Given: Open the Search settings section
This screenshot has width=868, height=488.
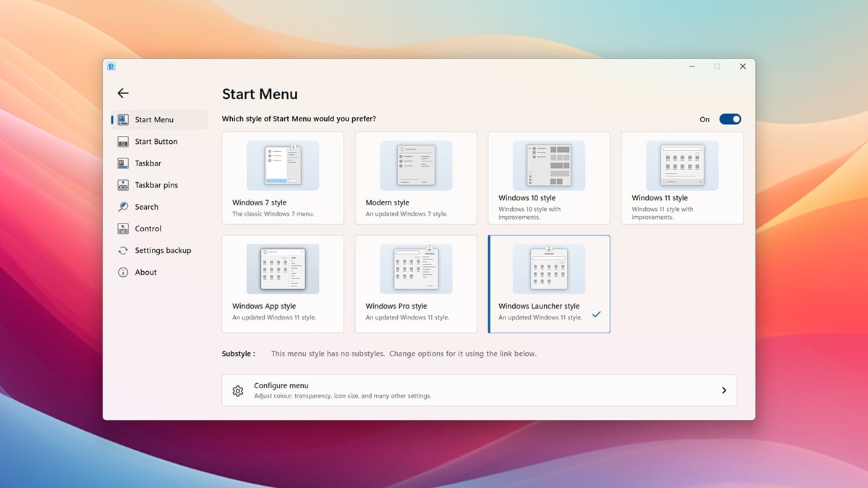Looking at the screenshot, I should click(159, 207).
